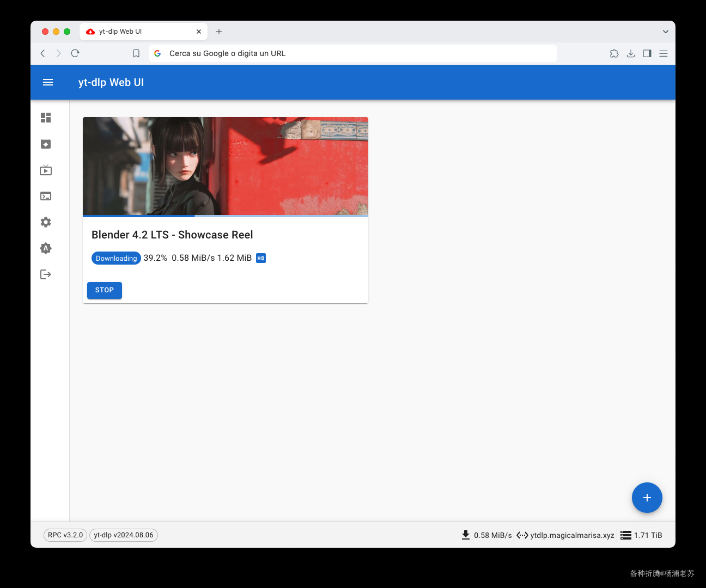Viewport: 706px width, 588px height.
Task: Click the download speed arrow icon in the status bar
Action: pyautogui.click(x=466, y=535)
